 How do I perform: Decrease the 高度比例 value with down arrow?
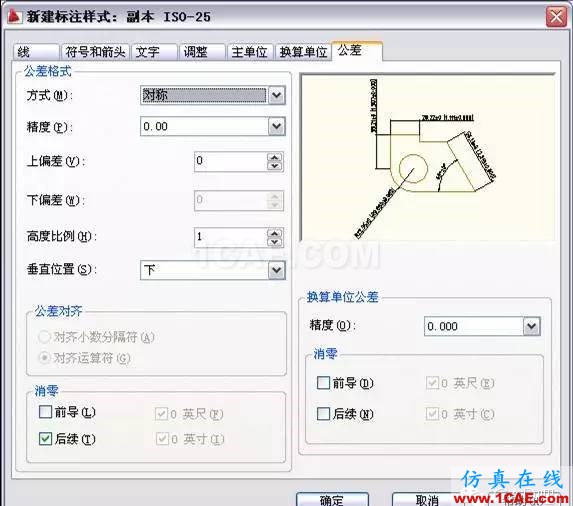(x=274, y=242)
